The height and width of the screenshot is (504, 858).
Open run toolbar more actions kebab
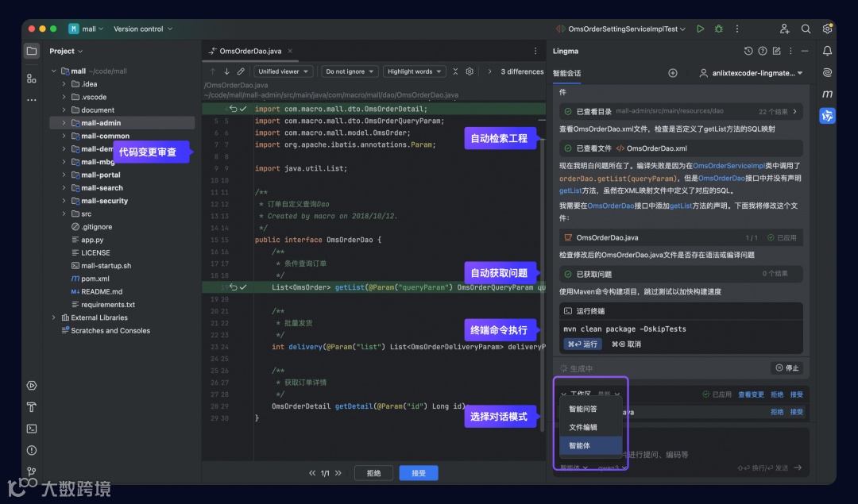coord(737,29)
